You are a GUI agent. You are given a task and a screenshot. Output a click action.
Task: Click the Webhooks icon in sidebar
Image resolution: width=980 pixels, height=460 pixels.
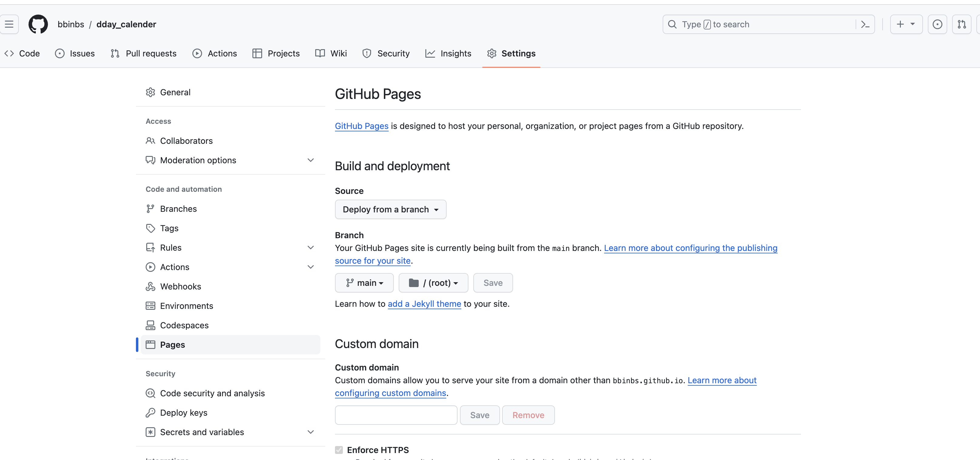click(150, 286)
